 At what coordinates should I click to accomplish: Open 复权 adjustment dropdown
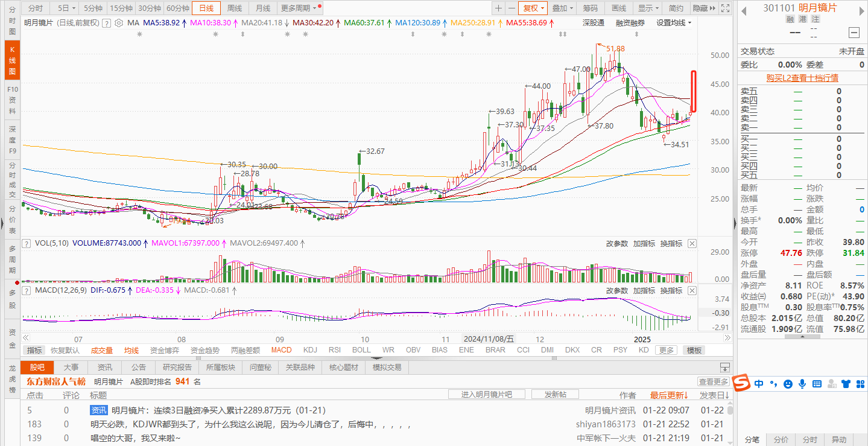(533, 8)
